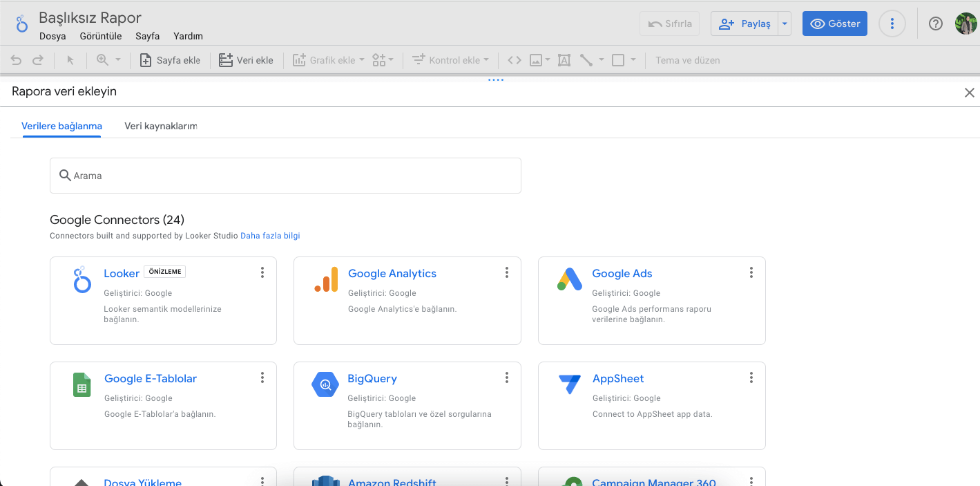Open three-dot menu on Google Ads card
The width and height of the screenshot is (980, 486).
point(751,273)
